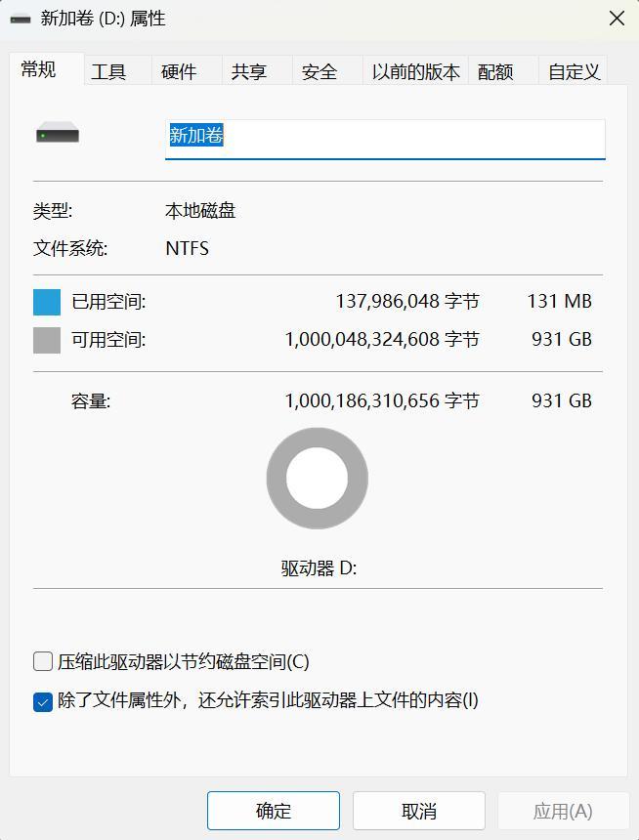This screenshot has width=639, height=840.
Task: Go to the 安全 tab
Action: [x=319, y=71]
